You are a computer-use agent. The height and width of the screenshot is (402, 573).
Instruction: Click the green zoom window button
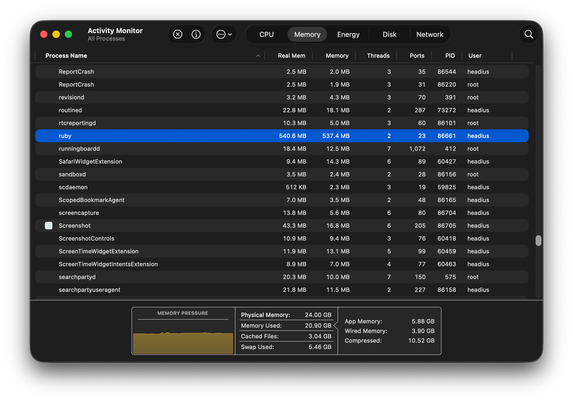point(68,34)
